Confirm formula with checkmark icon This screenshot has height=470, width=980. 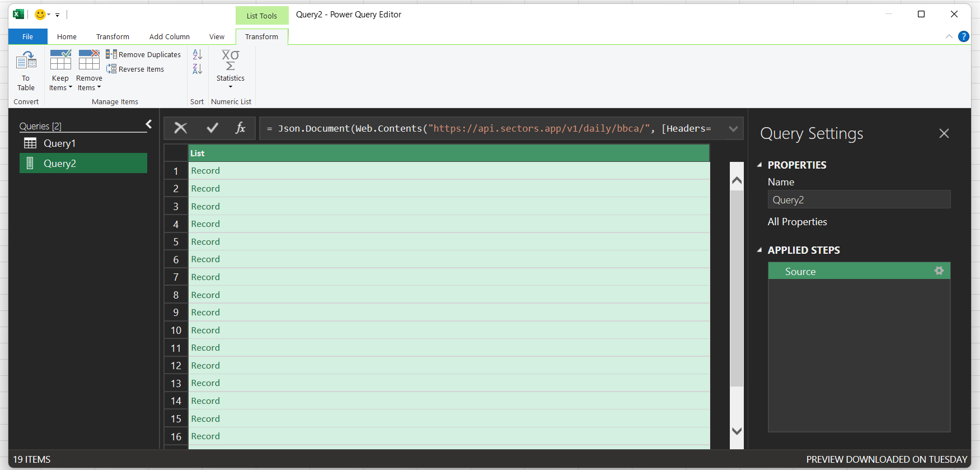coord(212,128)
